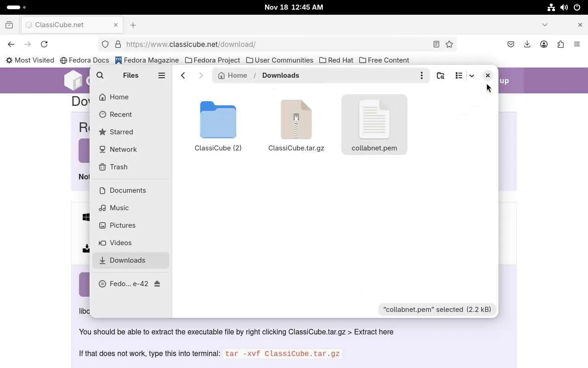Open the Fedora Project bookmarks folder

[x=212, y=60]
